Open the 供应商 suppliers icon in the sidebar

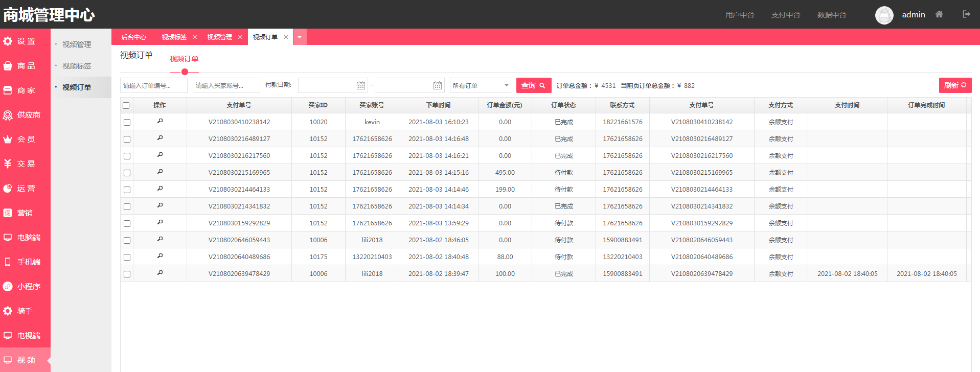tap(8, 115)
